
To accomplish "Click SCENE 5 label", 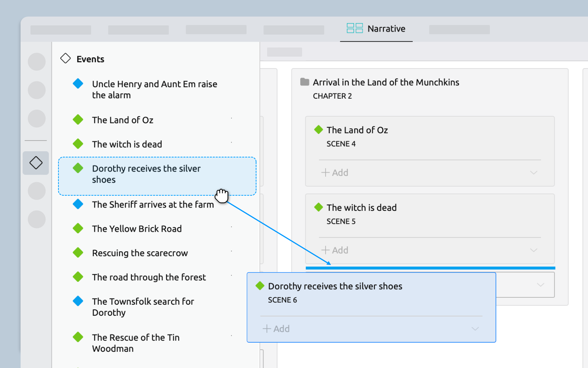I will [x=341, y=222].
